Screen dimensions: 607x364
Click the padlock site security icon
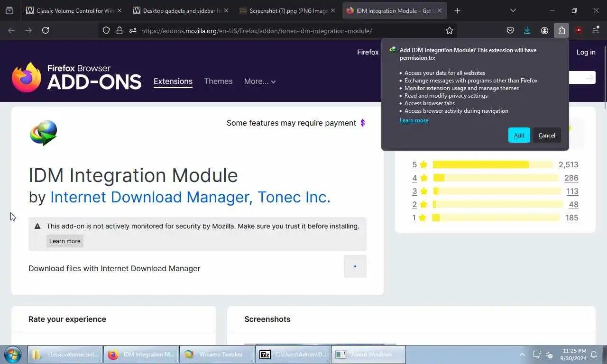pyautogui.click(x=120, y=30)
